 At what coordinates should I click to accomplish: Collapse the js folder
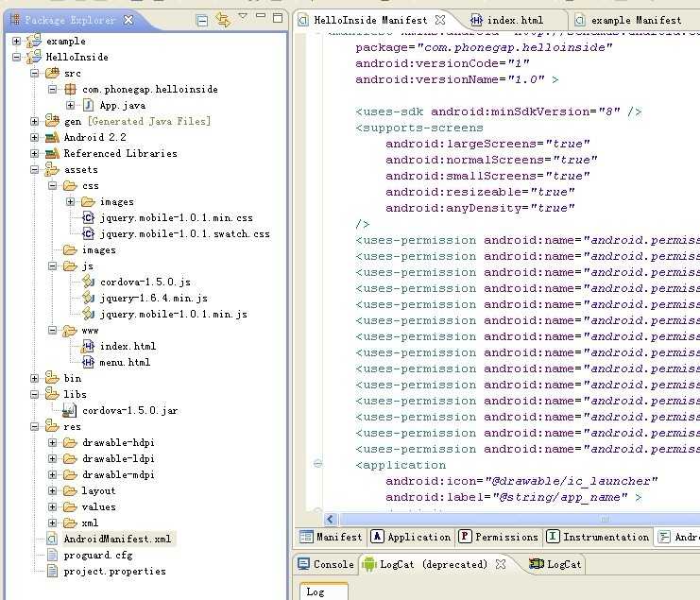(52, 266)
